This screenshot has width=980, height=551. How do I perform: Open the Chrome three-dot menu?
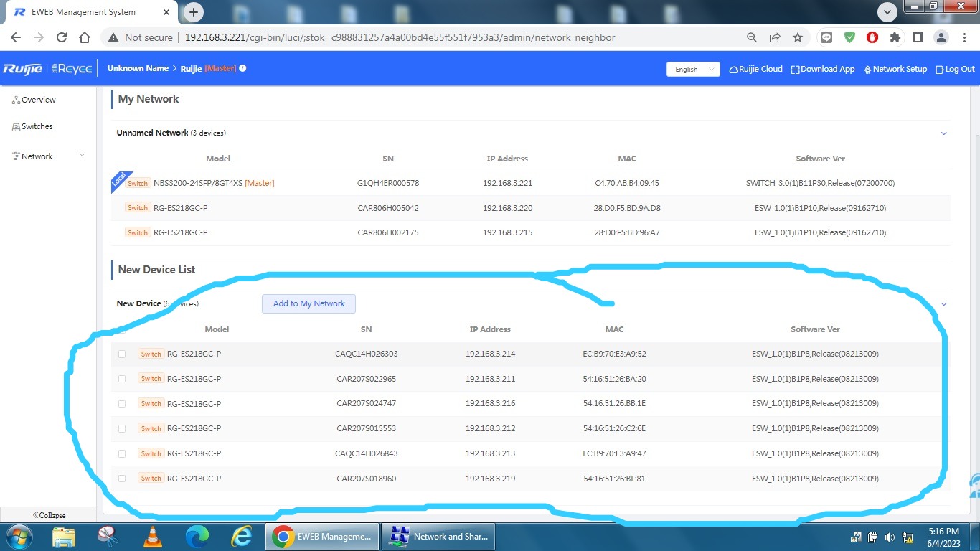coord(963,37)
